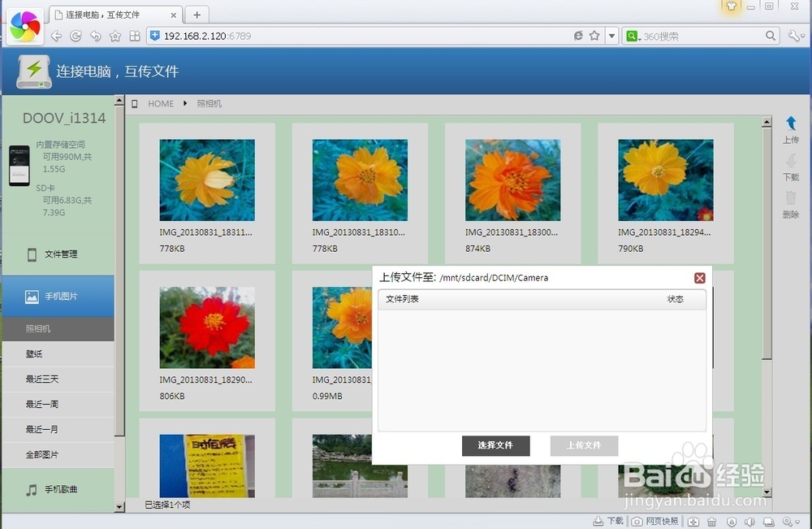Click the browser back arrow

pos(57,36)
